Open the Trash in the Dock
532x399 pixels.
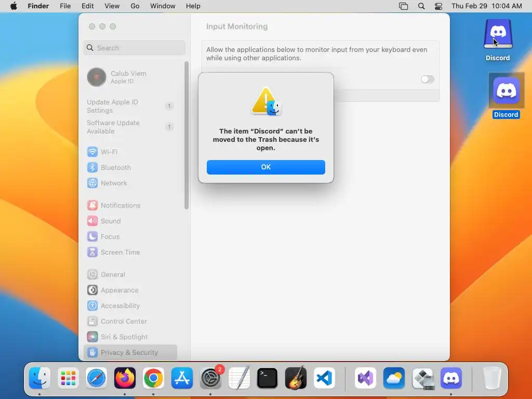pyautogui.click(x=492, y=378)
